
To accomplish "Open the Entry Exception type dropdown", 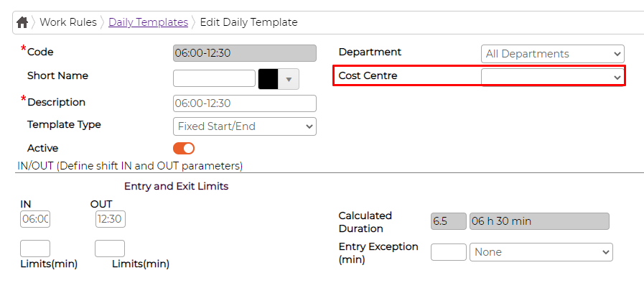I will pyautogui.click(x=541, y=252).
